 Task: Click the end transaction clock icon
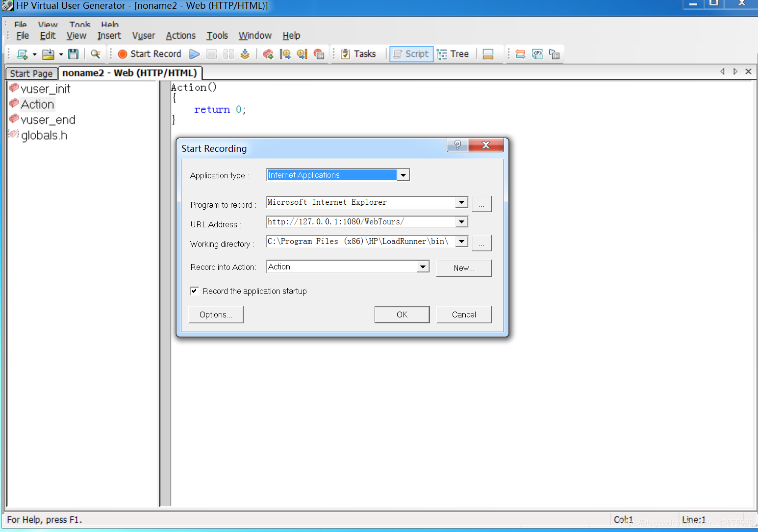click(x=302, y=54)
